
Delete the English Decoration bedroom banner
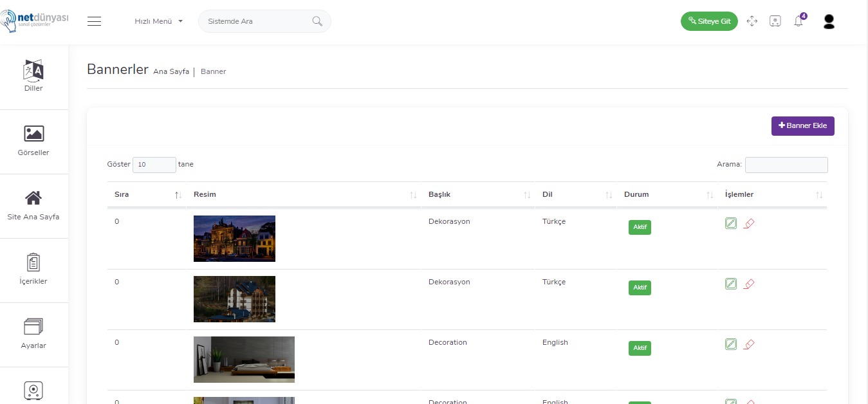pyautogui.click(x=749, y=344)
